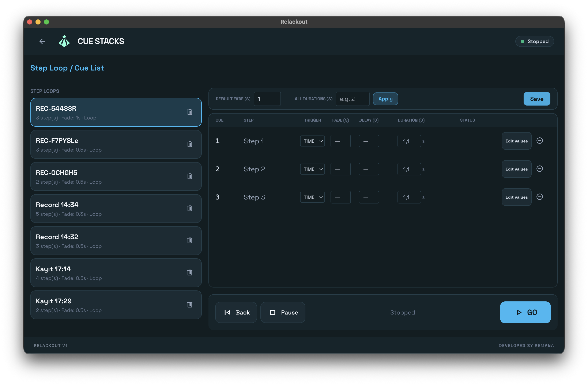This screenshot has height=385, width=588.
Task: Open the Kayıt 17:14 step loop
Action: click(116, 273)
